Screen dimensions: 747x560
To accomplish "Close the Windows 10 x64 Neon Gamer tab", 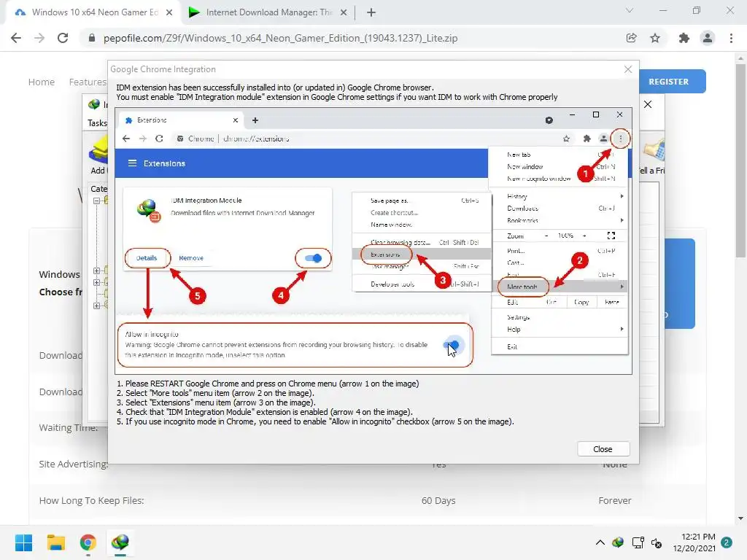I will click(169, 13).
